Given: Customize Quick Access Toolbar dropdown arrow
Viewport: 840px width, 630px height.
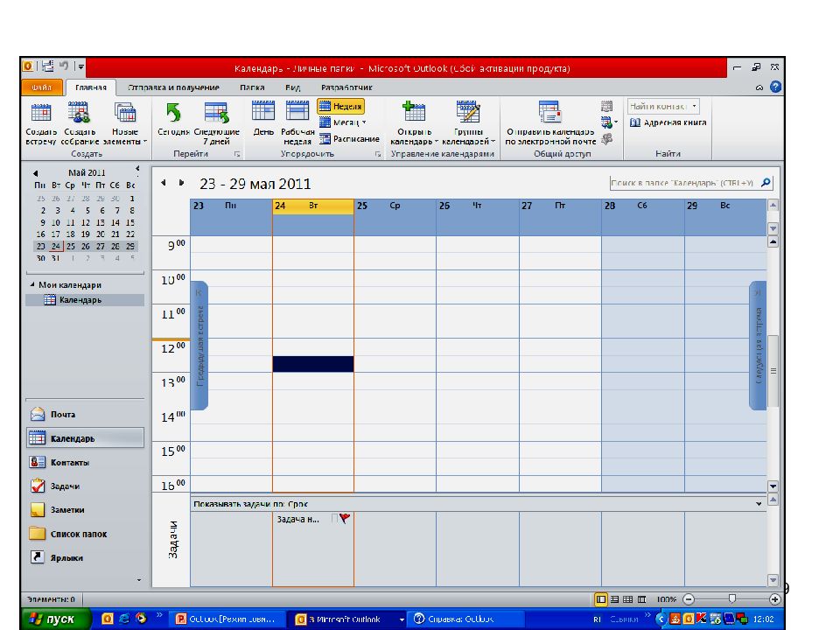Looking at the screenshot, I should (x=80, y=67).
